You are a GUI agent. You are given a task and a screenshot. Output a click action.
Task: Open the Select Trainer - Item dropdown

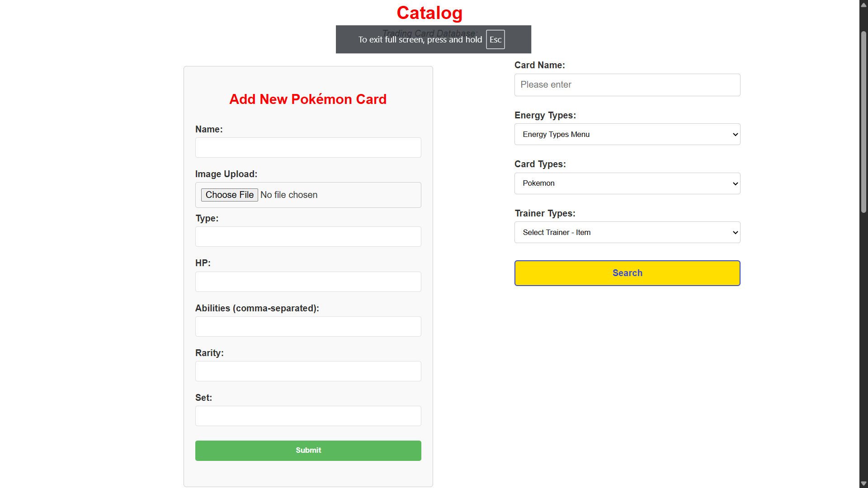[627, 232]
